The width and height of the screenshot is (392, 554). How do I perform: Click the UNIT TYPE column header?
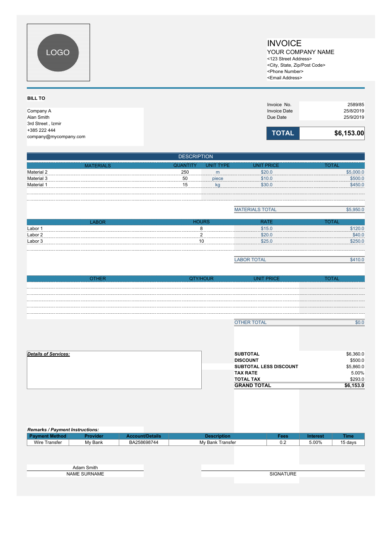[x=218, y=165]
